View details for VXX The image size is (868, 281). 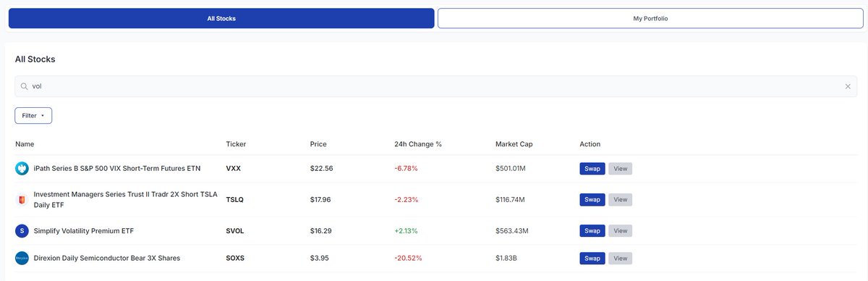[620, 169]
